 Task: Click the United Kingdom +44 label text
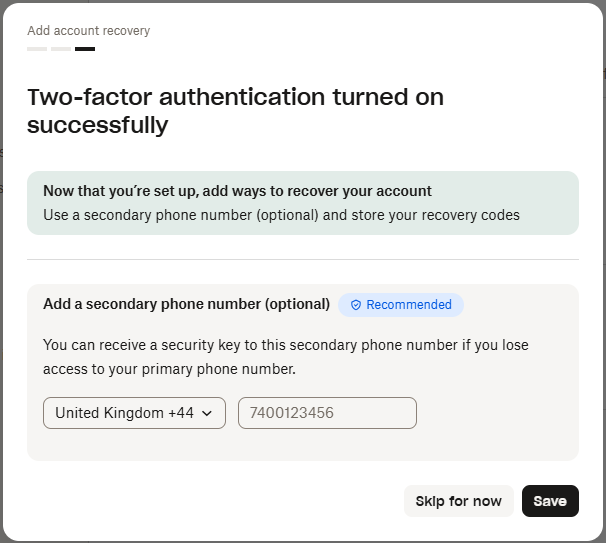[124, 413]
